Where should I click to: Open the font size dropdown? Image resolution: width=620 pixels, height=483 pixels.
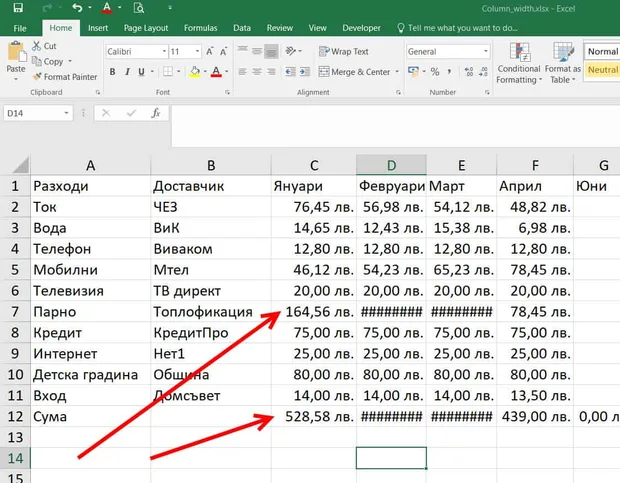197,51
